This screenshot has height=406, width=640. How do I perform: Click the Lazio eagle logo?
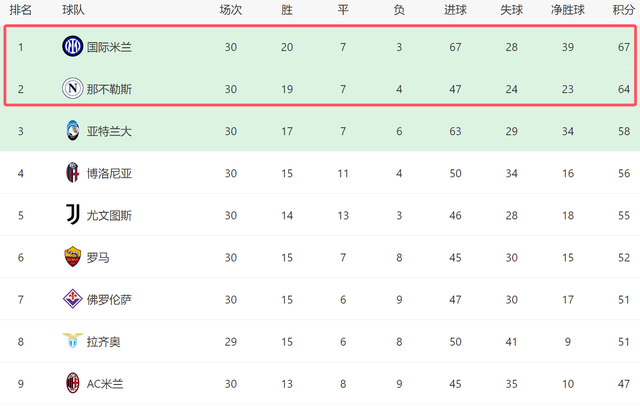click(73, 340)
